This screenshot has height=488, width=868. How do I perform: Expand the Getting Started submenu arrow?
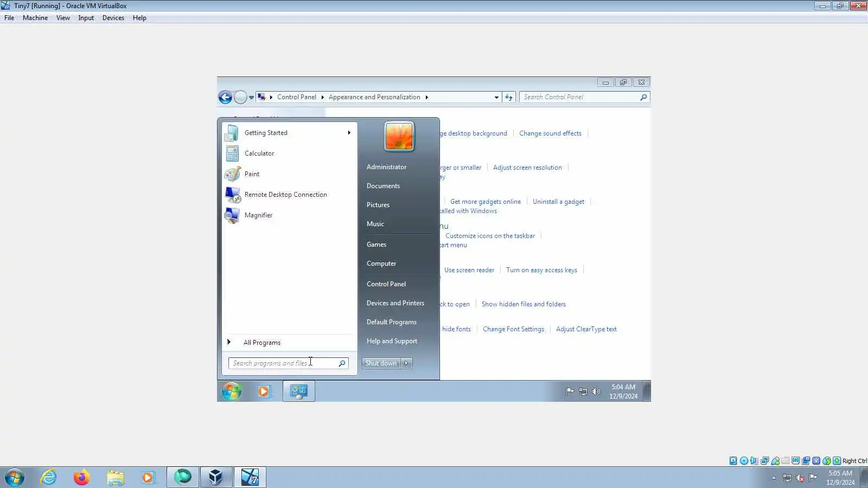pos(349,133)
